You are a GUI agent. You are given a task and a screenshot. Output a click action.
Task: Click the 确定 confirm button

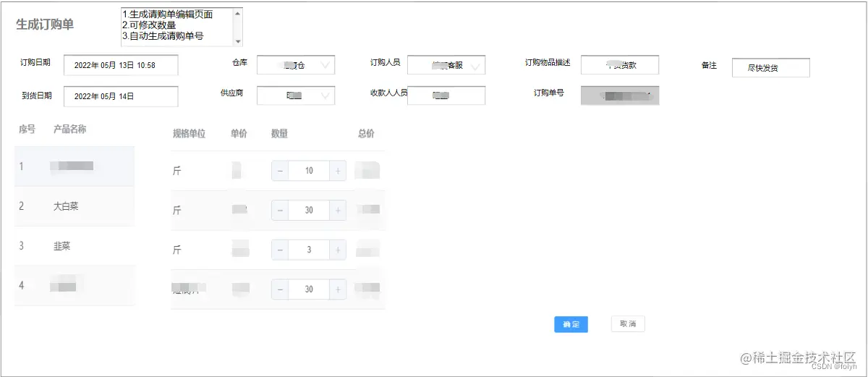click(x=571, y=324)
